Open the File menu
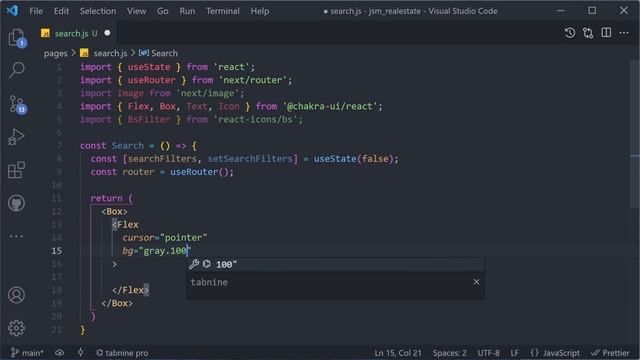 [x=36, y=11]
